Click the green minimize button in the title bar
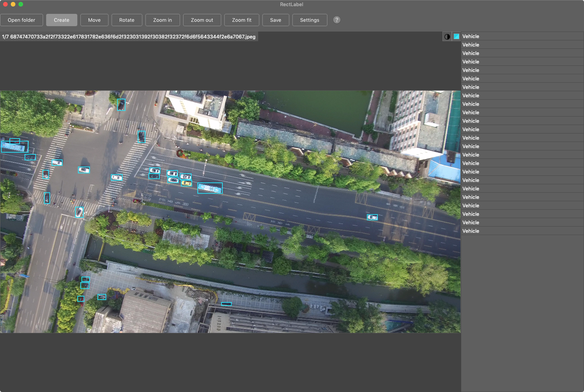The image size is (584, 392). [x=21, y=4]
